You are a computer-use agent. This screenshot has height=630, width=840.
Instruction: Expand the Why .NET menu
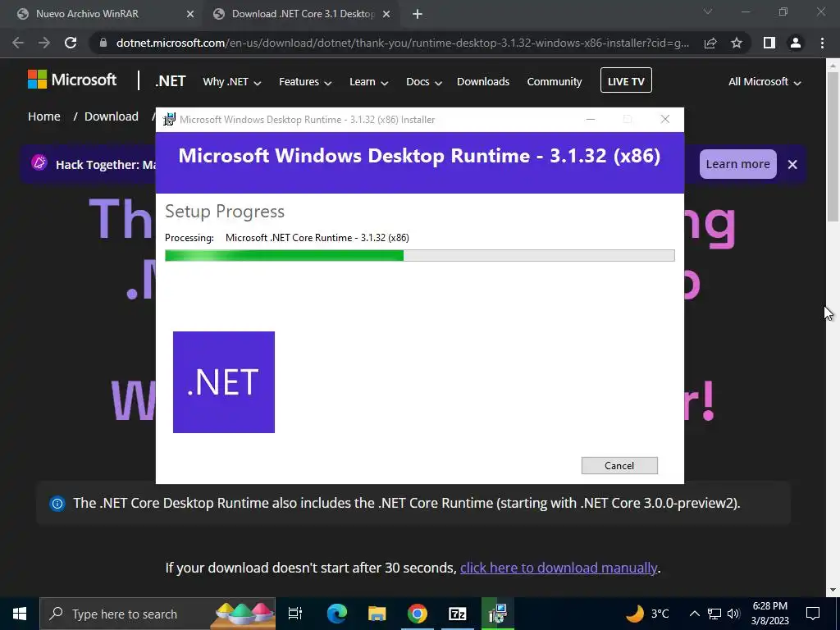(x=231, y=82)
